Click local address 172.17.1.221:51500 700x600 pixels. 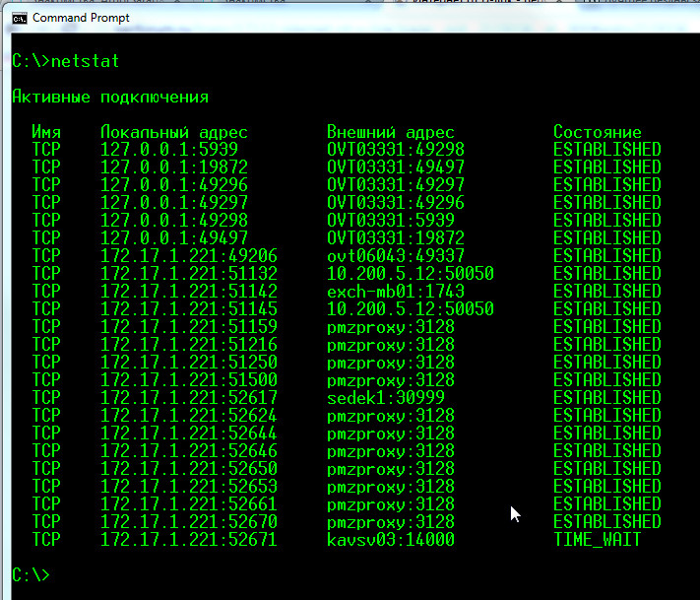click(x=189, y=380)
